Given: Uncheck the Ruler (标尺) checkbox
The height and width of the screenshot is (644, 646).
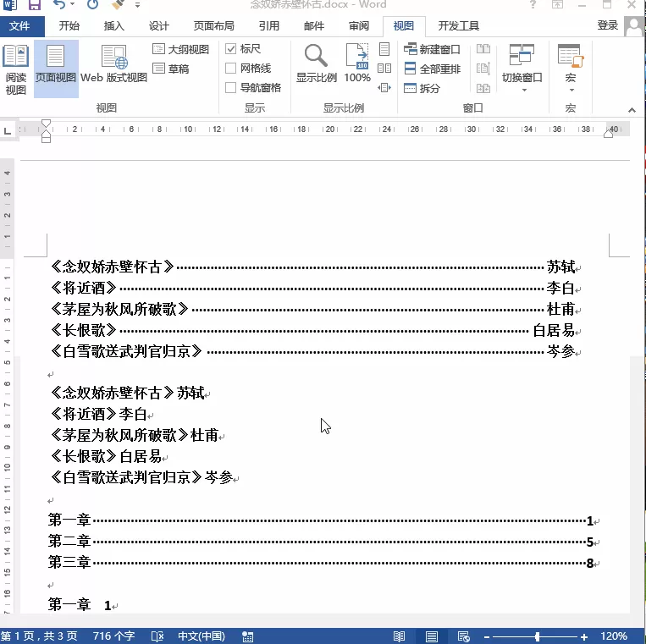Looking at the screenshot, I should coord(230,48).
